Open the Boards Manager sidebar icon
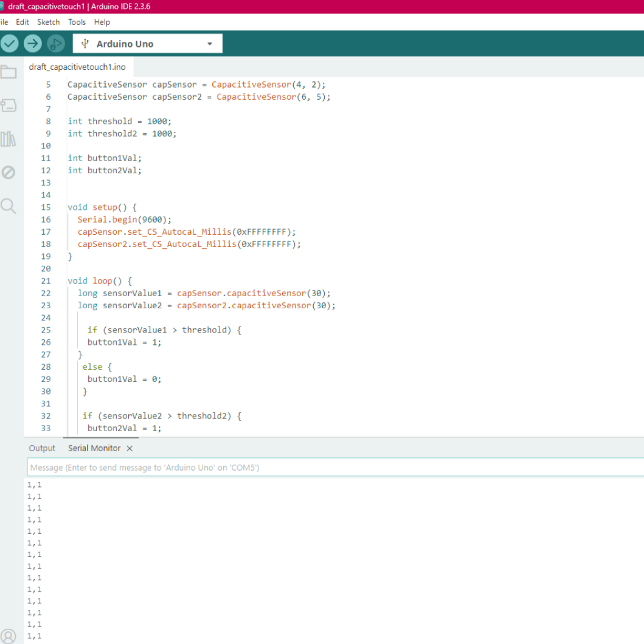 tap(9, 105)
